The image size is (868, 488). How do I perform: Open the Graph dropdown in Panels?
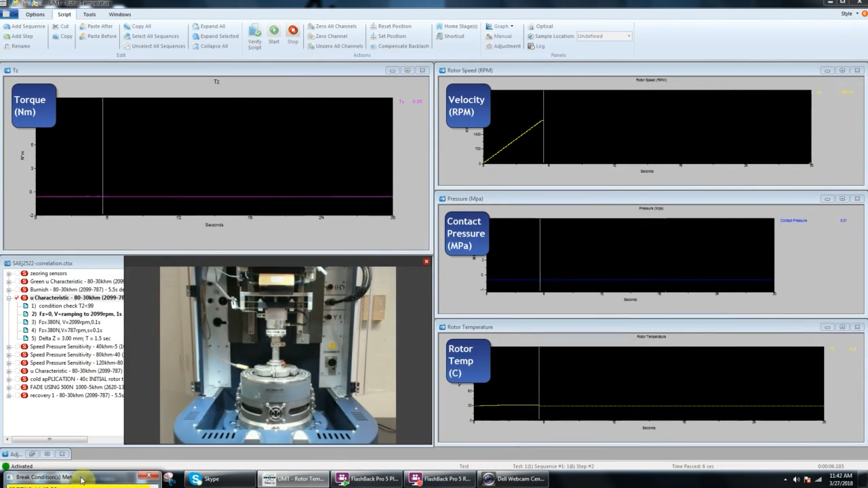499,26
